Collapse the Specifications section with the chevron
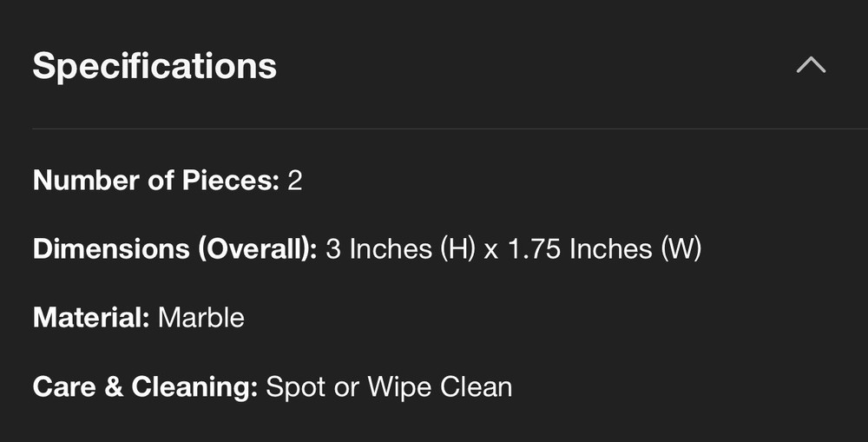This screenshot has height=442, width=868. pyautogui.click(x=811, y=66)
